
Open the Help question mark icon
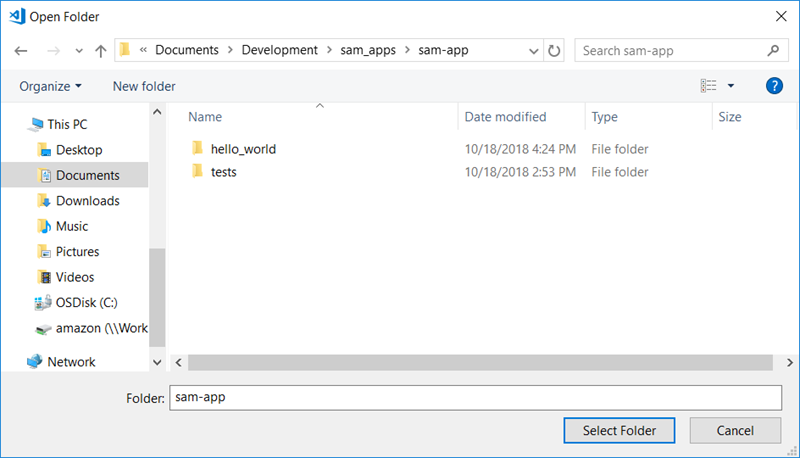click(x=773, y=86)
